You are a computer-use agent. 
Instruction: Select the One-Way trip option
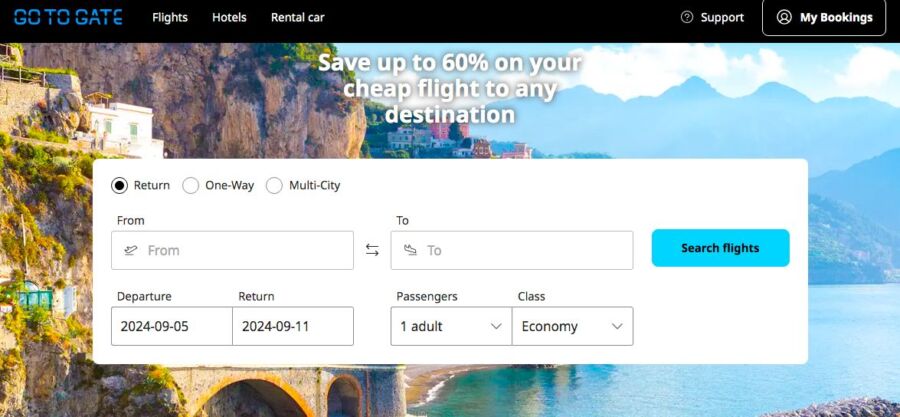click(x=191, y=186)
